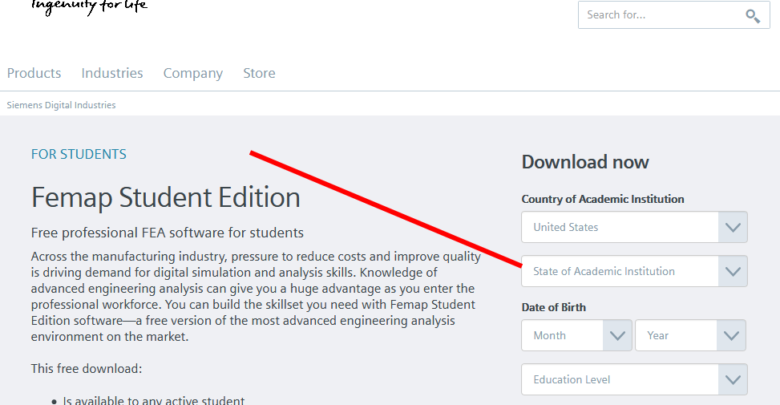Viewport: 780px width, 405px height.
Task: Click the This free download: text
Action: [87, 369]
